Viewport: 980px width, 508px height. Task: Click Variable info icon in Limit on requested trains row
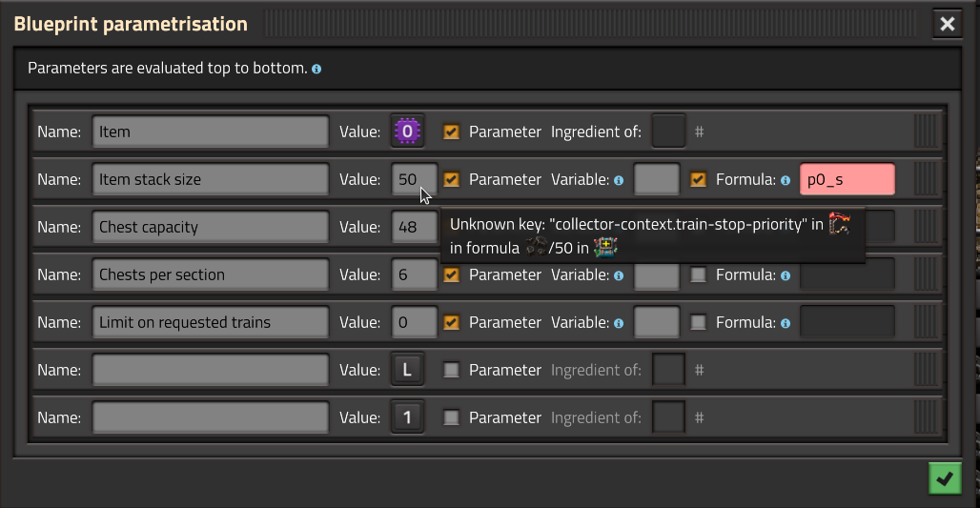(x=619, y=323)
